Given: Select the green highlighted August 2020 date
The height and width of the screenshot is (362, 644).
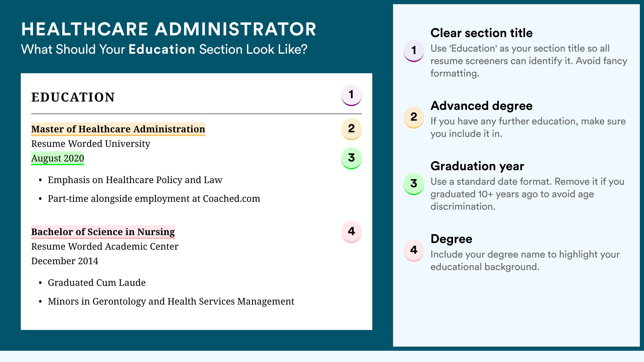Looking at the screenshot, I should (x=58, y=158).
